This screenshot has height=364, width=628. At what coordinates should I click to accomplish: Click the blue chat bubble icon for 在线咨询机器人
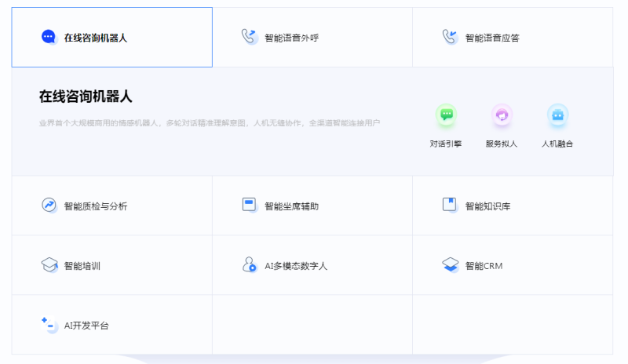(49, 37)
